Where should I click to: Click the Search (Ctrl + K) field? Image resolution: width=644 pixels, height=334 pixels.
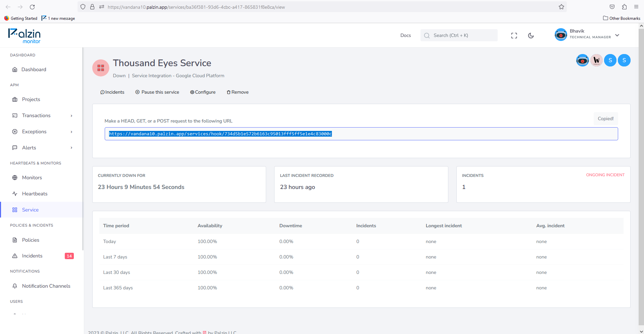[459, 35]
